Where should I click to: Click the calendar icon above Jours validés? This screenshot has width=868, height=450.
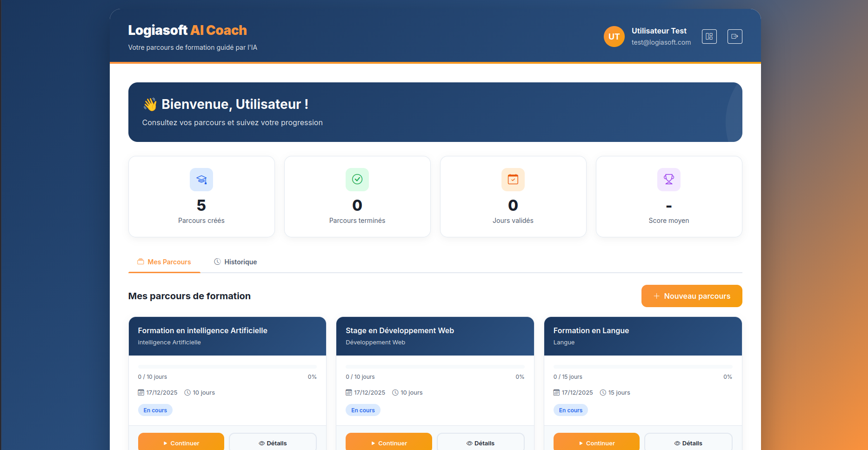(x=513, y=180)
